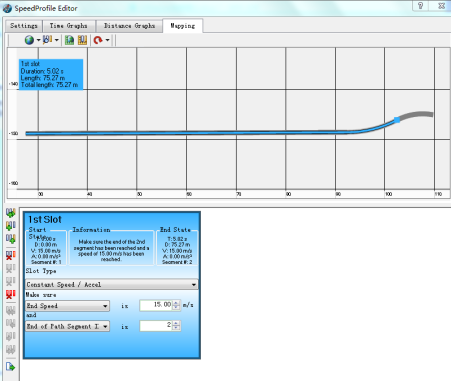
Task: Switch to the Settings tab
Action: [24, 26]
